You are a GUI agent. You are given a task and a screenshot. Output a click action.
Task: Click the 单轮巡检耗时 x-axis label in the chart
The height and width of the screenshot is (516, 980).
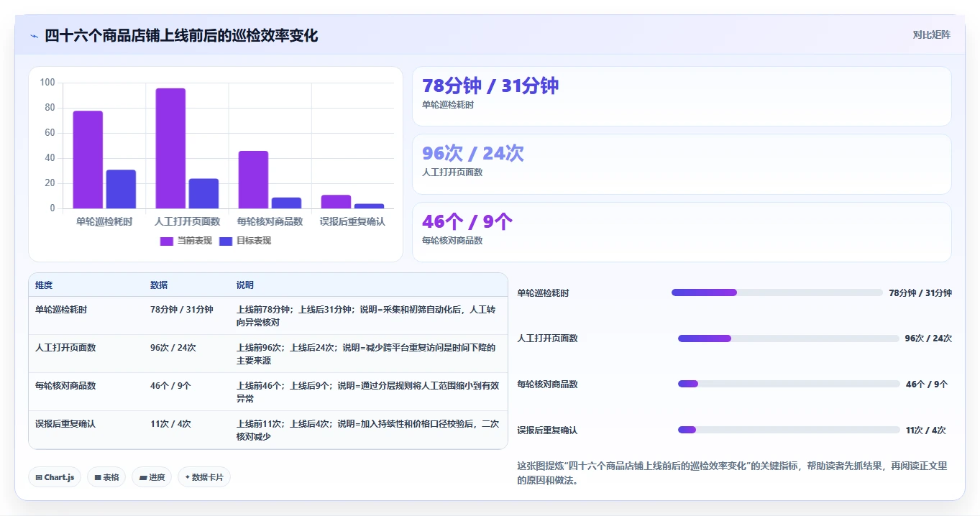tap(104, 221)
